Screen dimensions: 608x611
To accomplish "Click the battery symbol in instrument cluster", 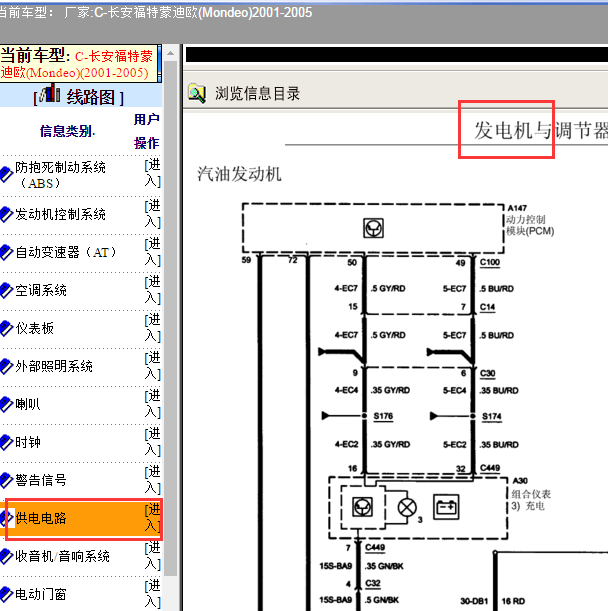I will click(x=446, y=507).
